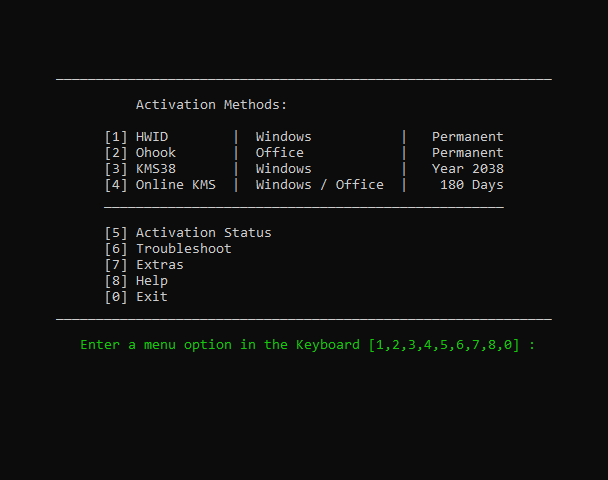Click 'Permanent' in the Ohook row

[x=467, y=153]
